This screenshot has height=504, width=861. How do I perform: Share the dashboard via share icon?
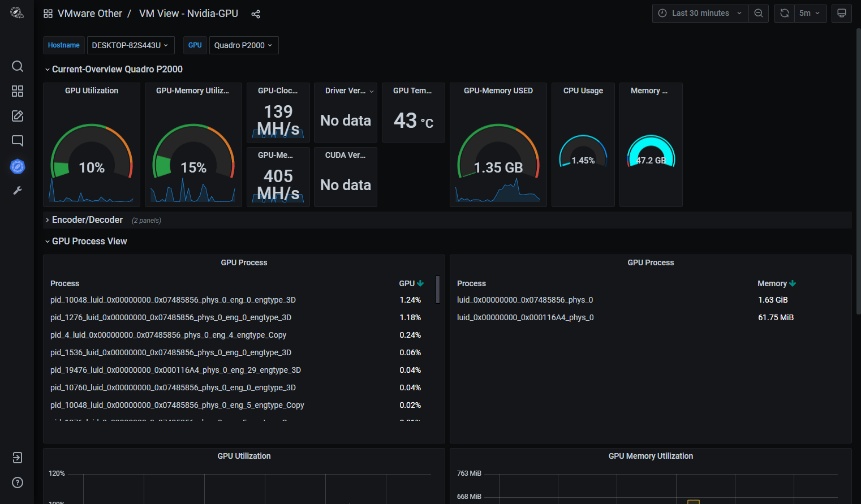pyautogui.click(x=256, y=14)
